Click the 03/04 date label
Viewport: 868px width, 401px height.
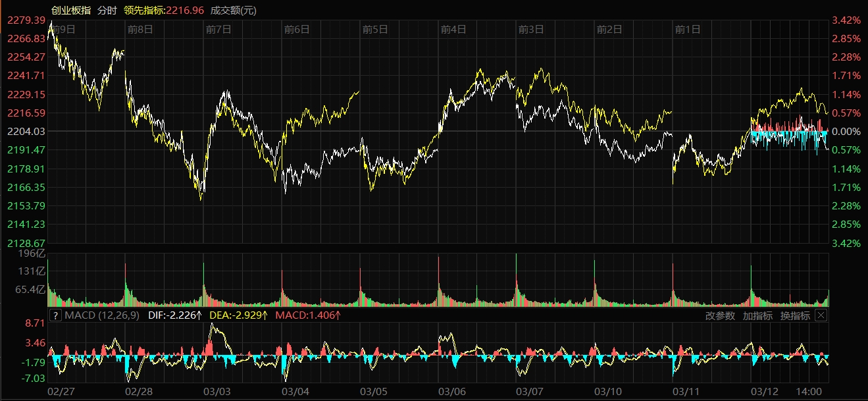click(295, 391)
